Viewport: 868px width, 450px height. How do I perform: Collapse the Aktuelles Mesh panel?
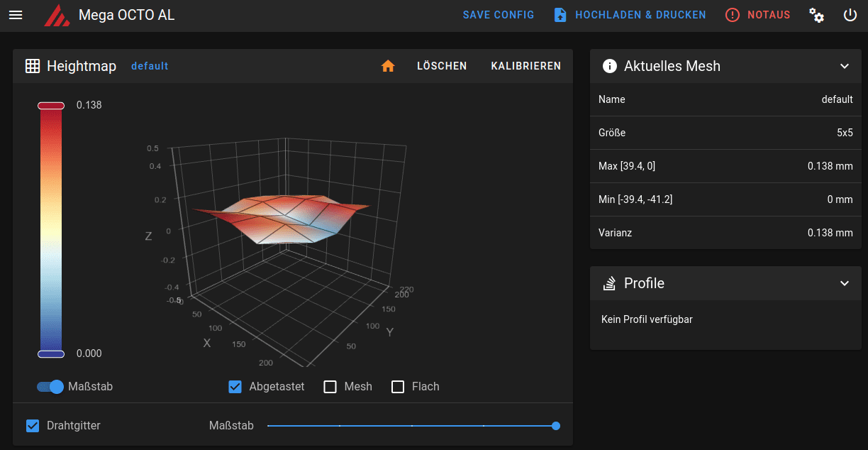845,66
